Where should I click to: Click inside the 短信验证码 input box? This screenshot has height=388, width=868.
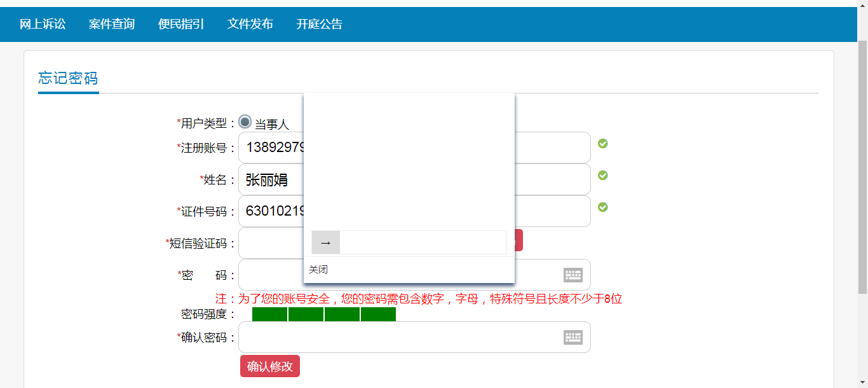271,243
